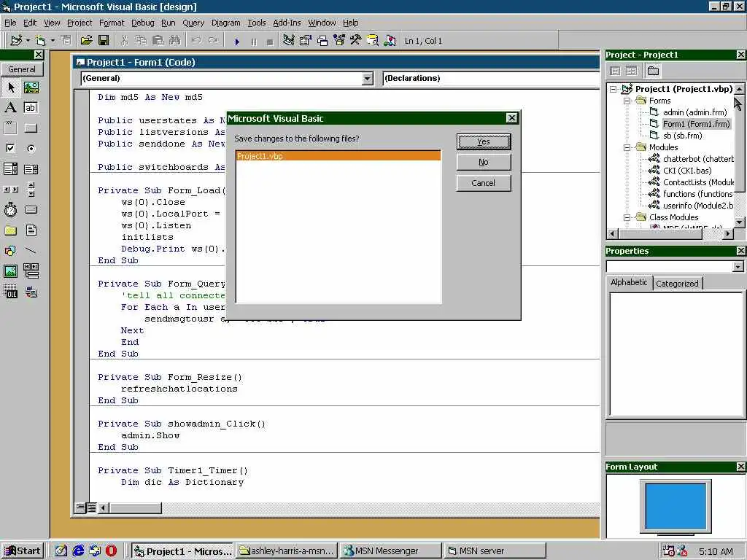Click No in save dialog
This screenshot has width=747, height=560.
pyautogui.click(x=484, y=163)
